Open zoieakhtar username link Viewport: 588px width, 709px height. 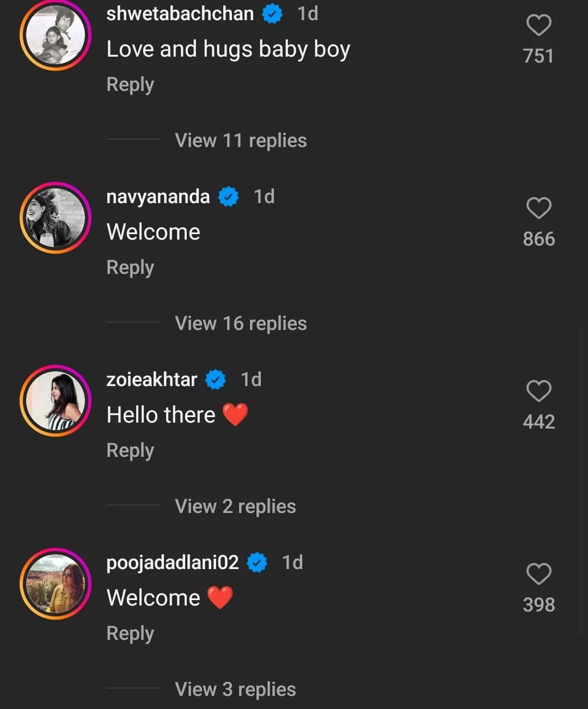151,380
